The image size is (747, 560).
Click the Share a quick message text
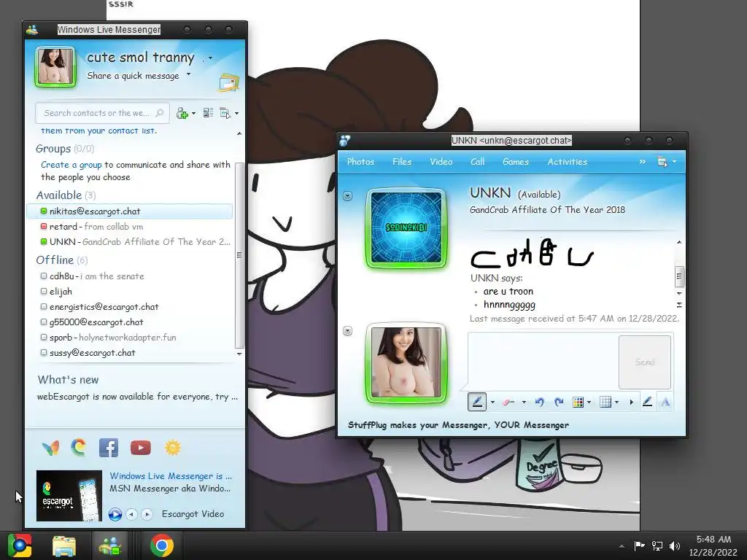[x=133, y=76]
